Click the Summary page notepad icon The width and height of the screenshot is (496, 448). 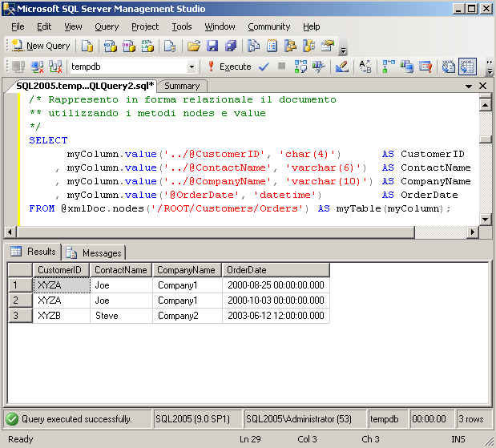click(272, 46)
